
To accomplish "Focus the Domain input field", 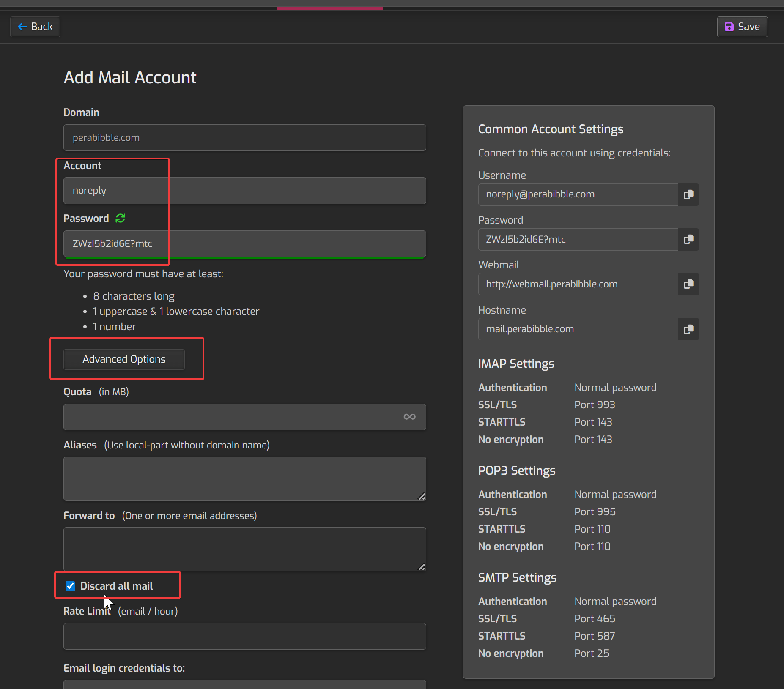I will (244, 137).
